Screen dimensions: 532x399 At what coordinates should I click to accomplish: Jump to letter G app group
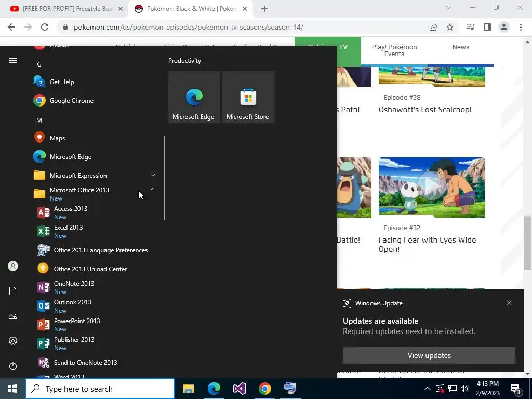point(39,64)
